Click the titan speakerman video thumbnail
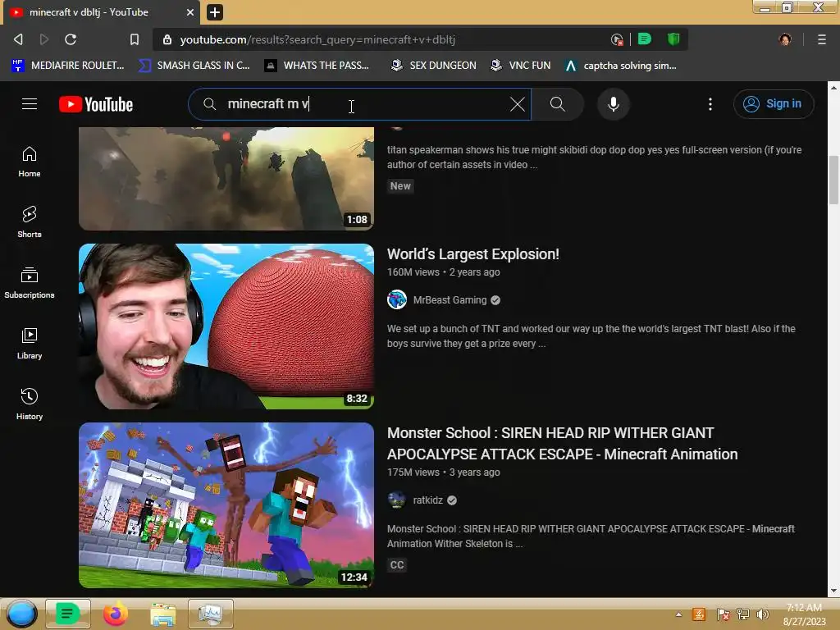840x630 pixels. [x=226, y=178]
